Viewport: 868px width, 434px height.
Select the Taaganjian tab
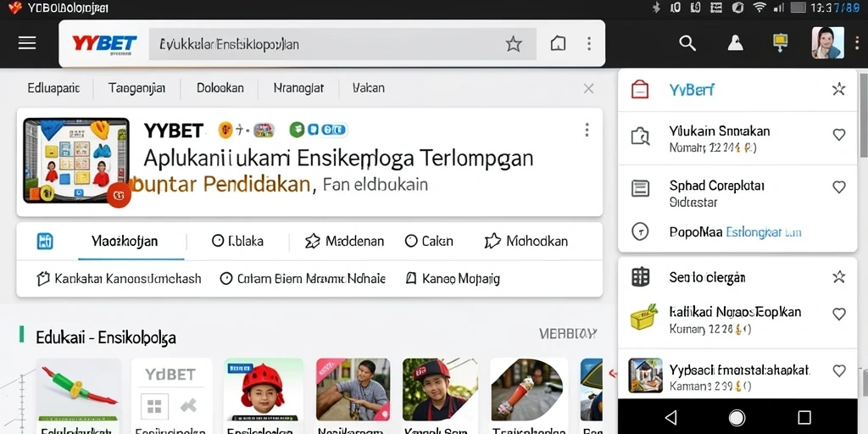pos(136,87)
